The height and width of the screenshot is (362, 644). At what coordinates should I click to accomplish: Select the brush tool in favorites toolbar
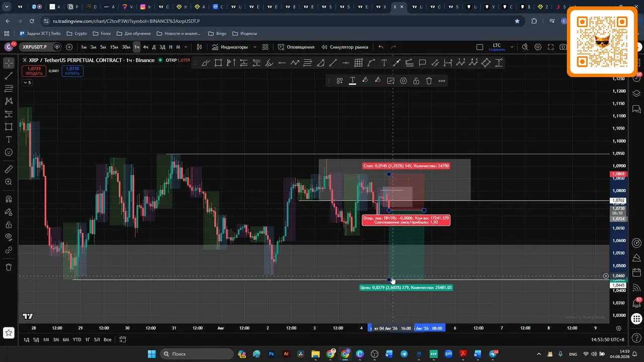tap(205, 63)
